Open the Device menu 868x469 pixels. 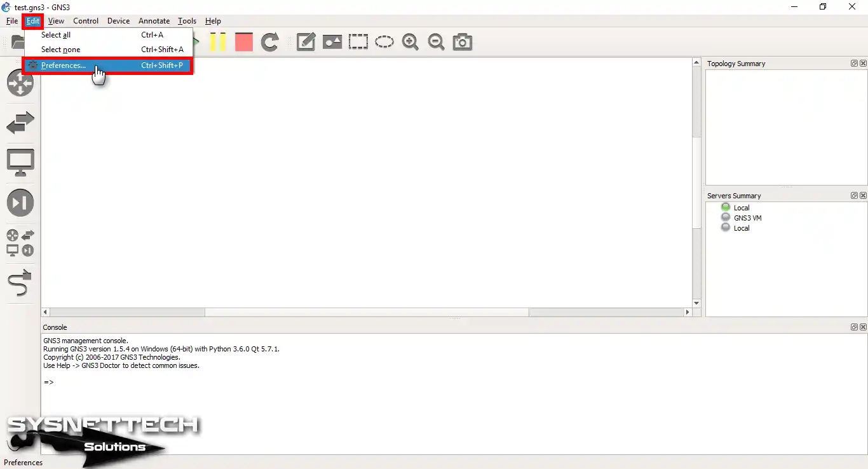(x=118, y=21)
